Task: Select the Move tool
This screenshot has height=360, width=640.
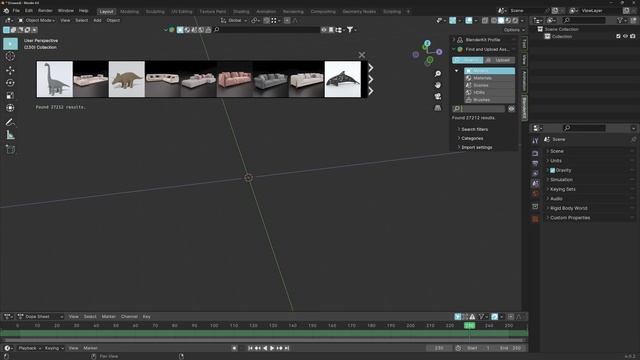Action: (x=10, y=70)
